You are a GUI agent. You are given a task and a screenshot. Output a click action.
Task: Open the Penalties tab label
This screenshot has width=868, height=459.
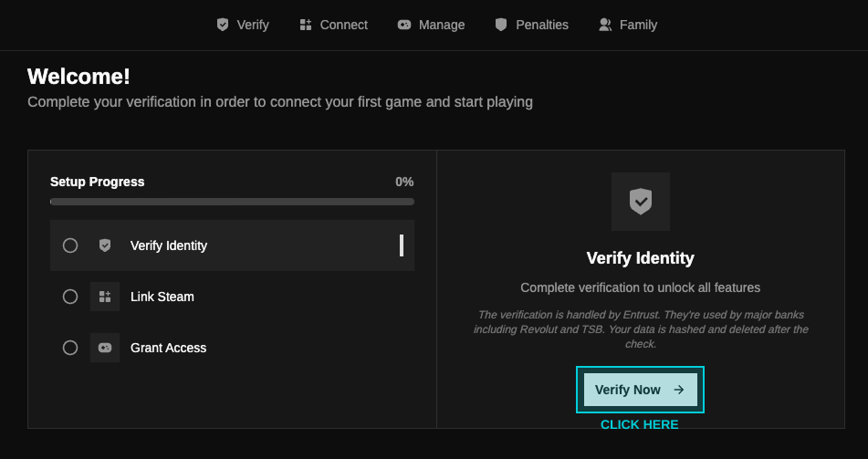[542, 25]
